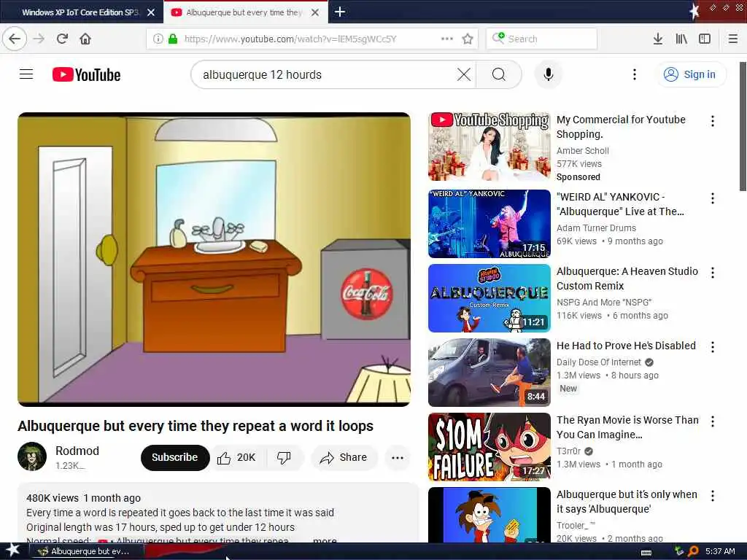Image resolution: width=747 pixels, height=560 pixels.
Task: Open Albuquerque: A Heaven Studio title link
Action: tap(627, 278)
